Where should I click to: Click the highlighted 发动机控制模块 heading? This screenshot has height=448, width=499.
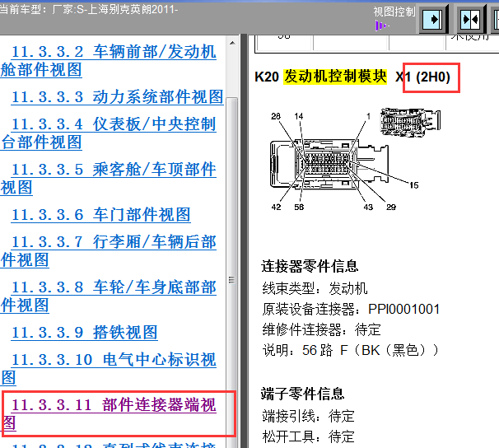pyautogui.click(x=335, y=77)
